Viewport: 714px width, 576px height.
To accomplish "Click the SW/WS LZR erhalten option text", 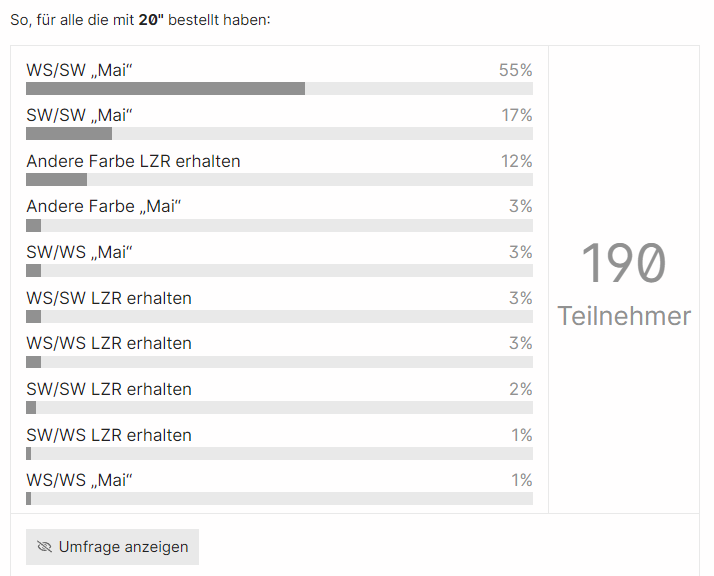I will click(x=109, y=435).
